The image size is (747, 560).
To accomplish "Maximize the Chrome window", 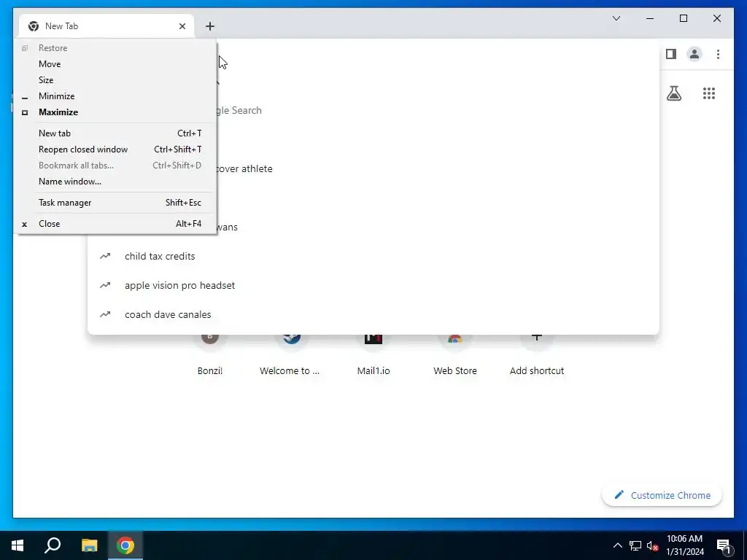I will point(683,18).
